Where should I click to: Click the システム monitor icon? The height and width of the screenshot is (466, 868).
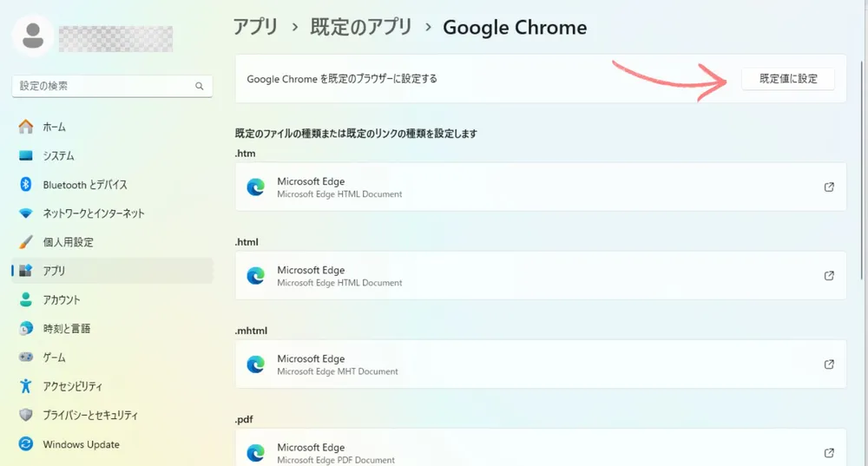pos(25,155)
